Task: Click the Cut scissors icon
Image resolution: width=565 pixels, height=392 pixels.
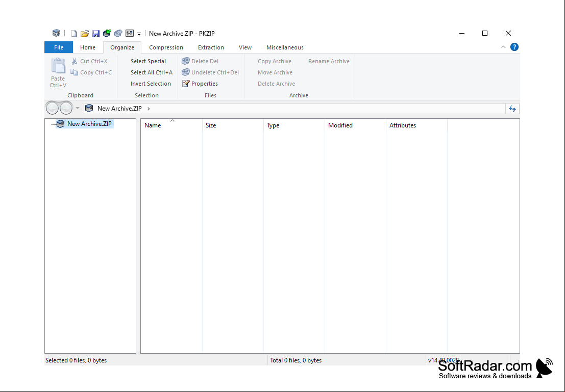Action: pyautogui.click(x=74, y=61)
